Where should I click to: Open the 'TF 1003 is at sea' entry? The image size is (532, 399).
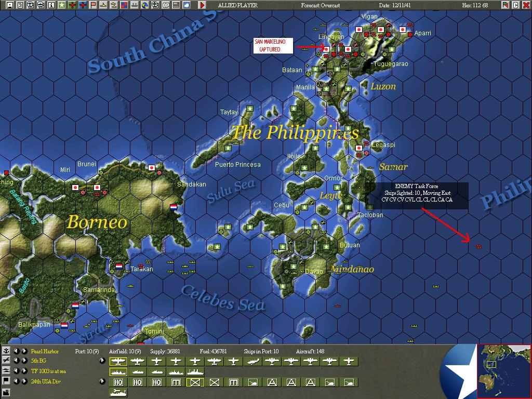click(x=48, y=371)
